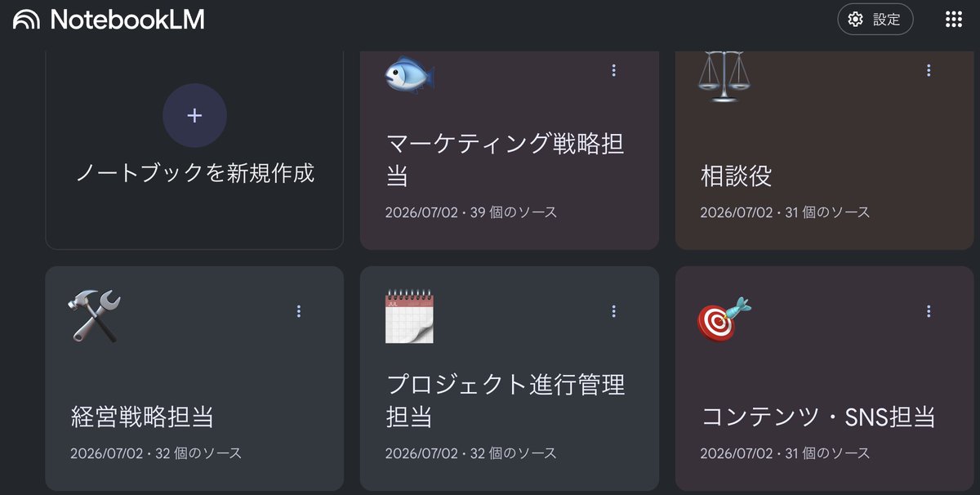The height and width of the screenshot is (495, 980).
Task: Open the プロジェクト進行管理担当 notebook title
Action: [x=505, y=400]
